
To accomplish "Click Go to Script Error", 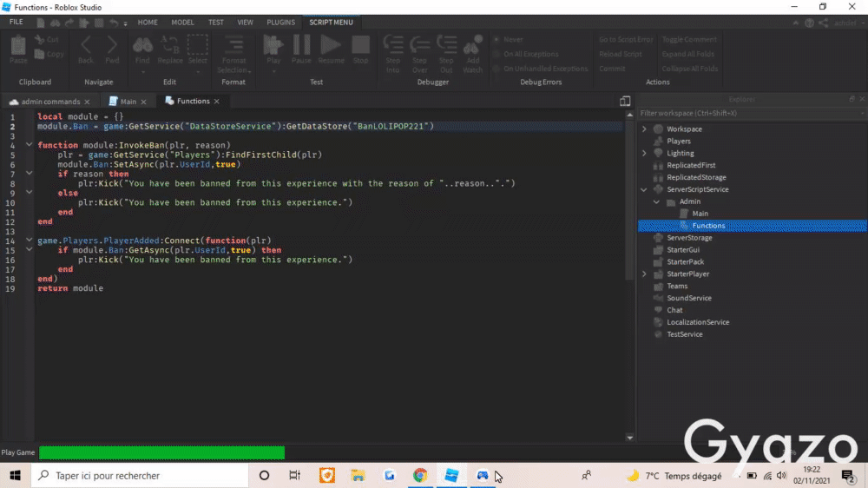I will pos(626,40).
